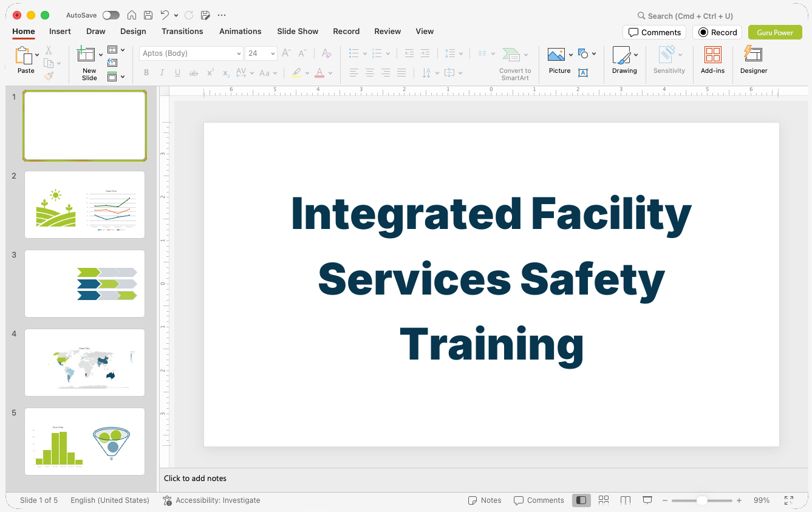Click the Text Box icon
This screenshot has width=812, height=512.
pos(583,73)
